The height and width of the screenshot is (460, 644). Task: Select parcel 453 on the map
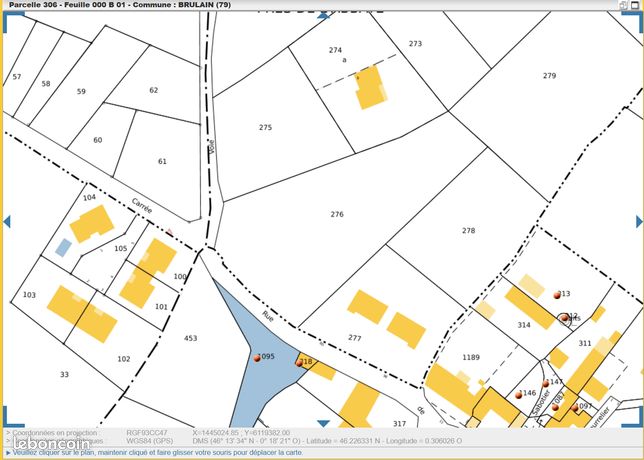pos(191,338)
